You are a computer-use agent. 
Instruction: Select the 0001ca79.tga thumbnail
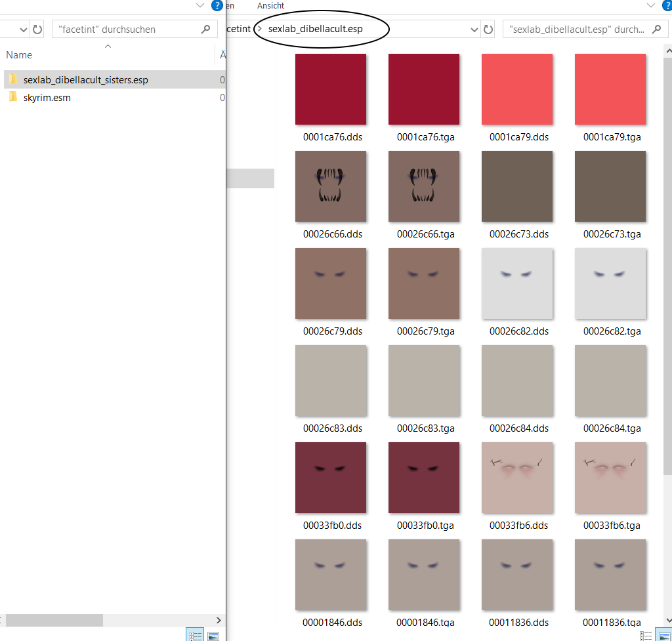point(610,89)
